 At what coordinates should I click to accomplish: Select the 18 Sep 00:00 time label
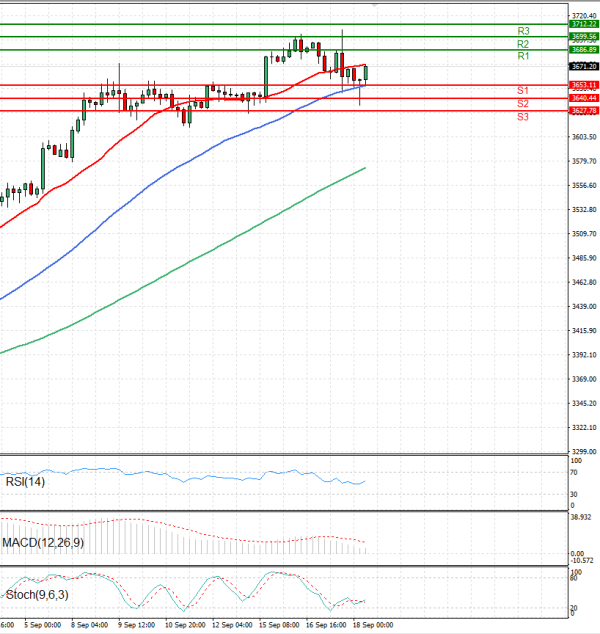(x=373, y=625)
